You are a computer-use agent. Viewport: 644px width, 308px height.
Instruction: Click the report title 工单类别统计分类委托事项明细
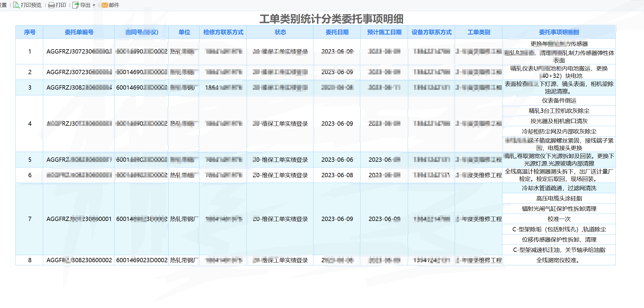(331, 19)
